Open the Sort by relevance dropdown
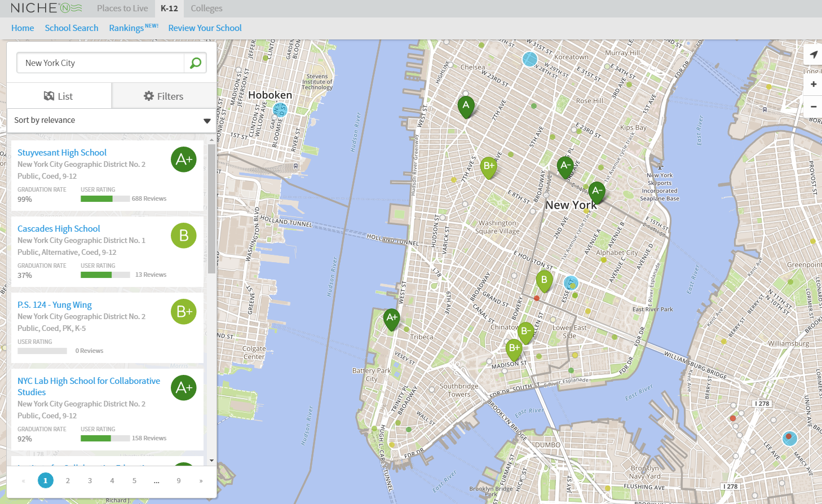 (x=112, y=120)
